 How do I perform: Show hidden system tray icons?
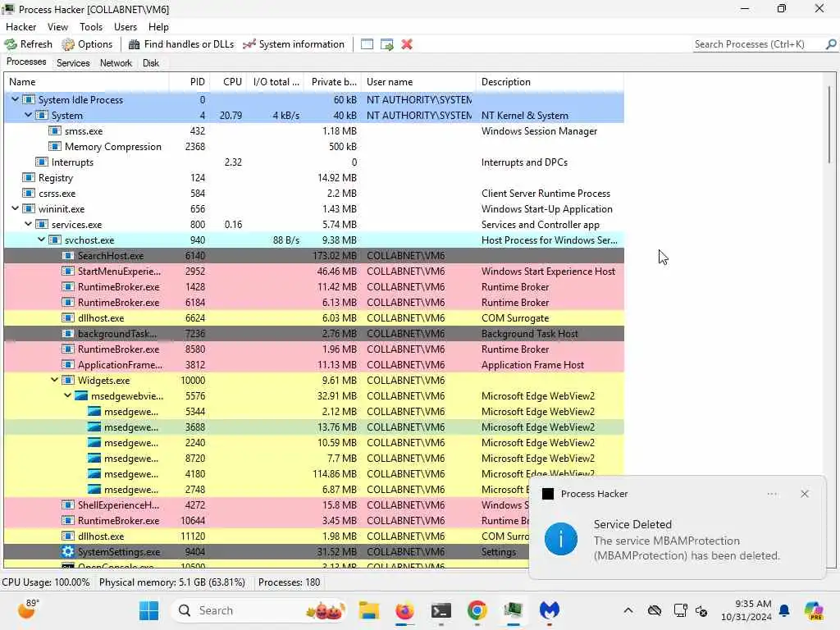(x=628, y=610)
